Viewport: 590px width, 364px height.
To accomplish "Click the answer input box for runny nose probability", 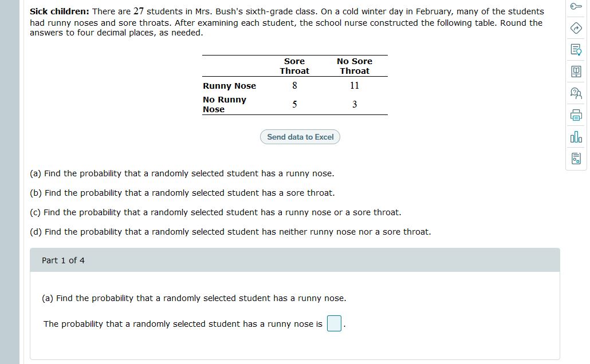I will 333,323.
